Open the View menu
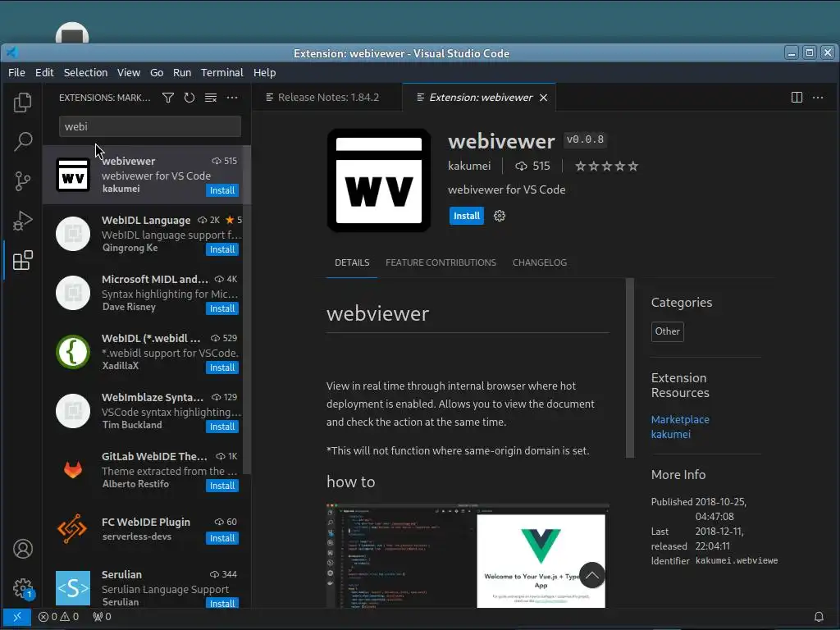 129,72
